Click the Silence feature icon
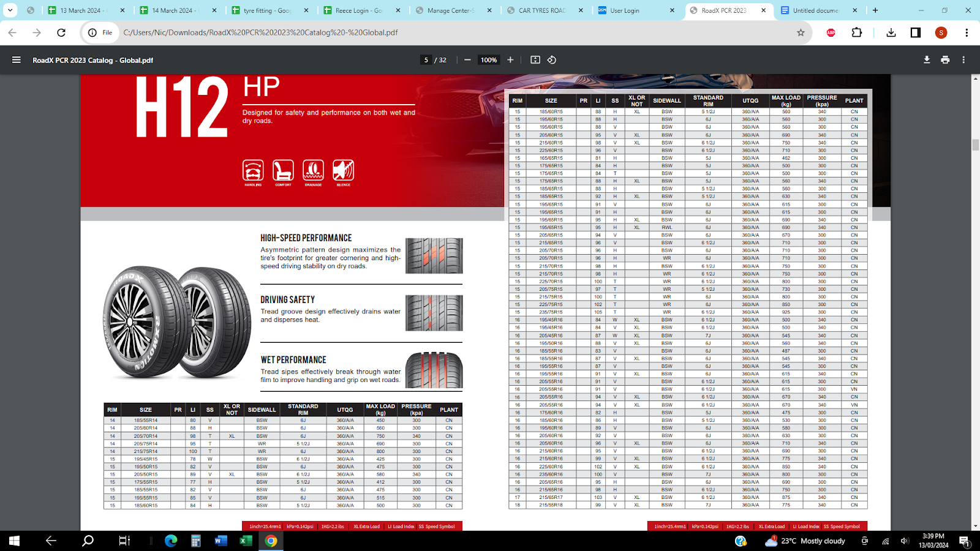This screenshot has width=980, height=551. [343, 170]
